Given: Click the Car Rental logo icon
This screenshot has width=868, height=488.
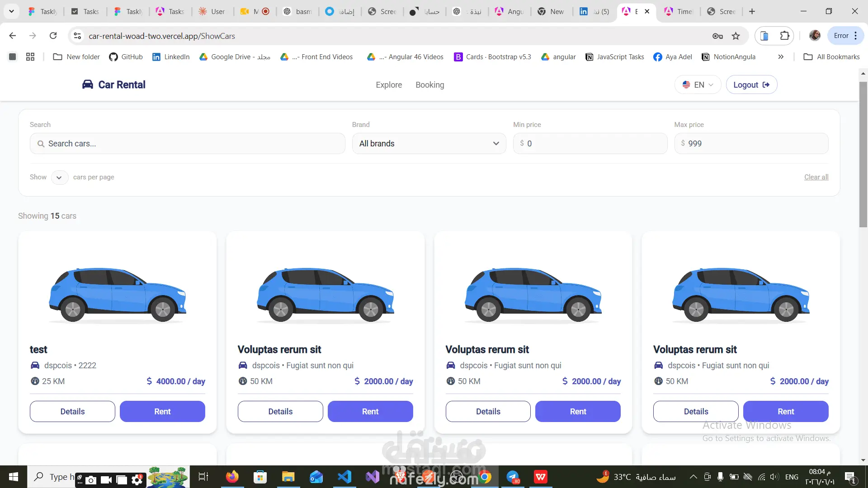Looking at the screenshot, I should [87, 84].
